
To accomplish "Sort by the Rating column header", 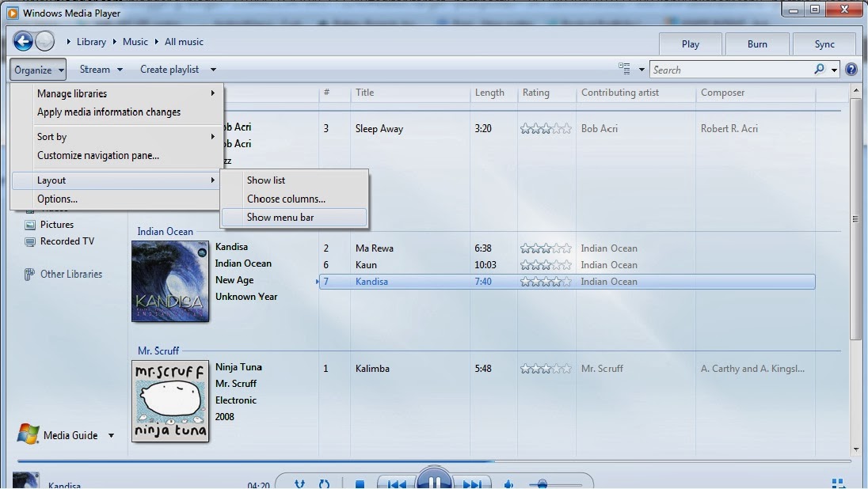I will pos(547,93).
